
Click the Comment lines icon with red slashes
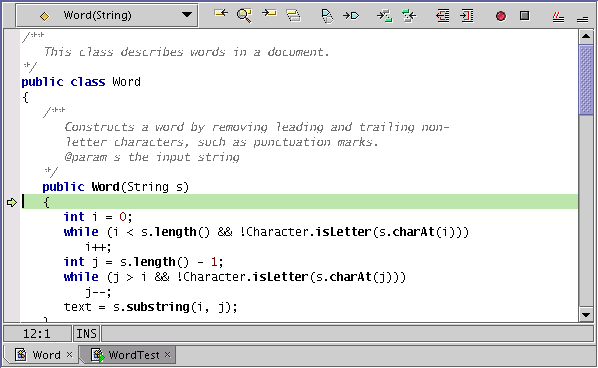pyautogui.click(x=558, y=17)
